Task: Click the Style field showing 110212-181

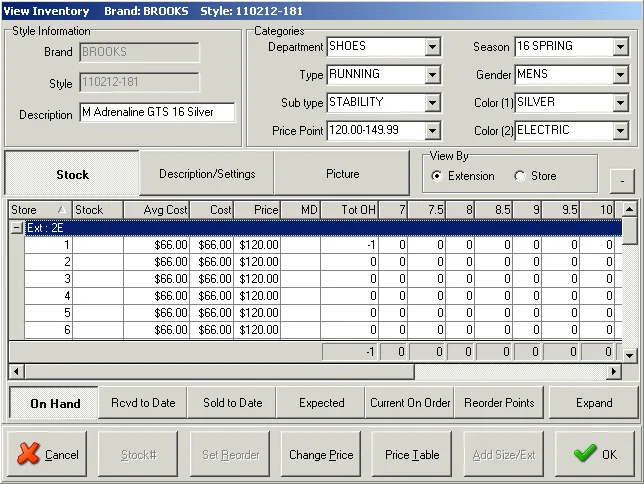Action: click(140, 82)
